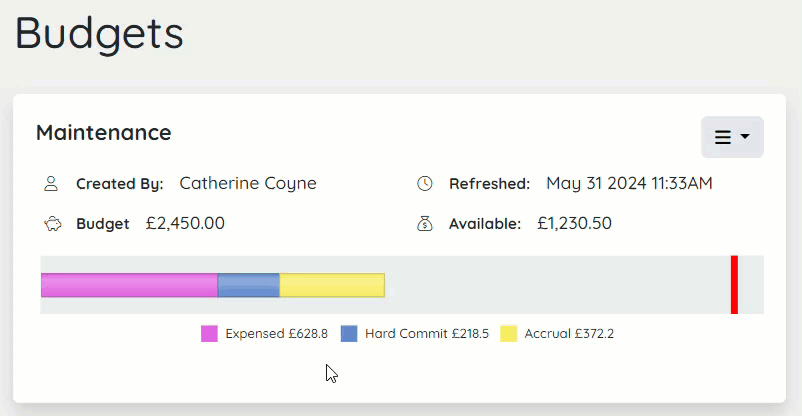
Task: Click the Budgets page heading
Action: click(99, 33)
